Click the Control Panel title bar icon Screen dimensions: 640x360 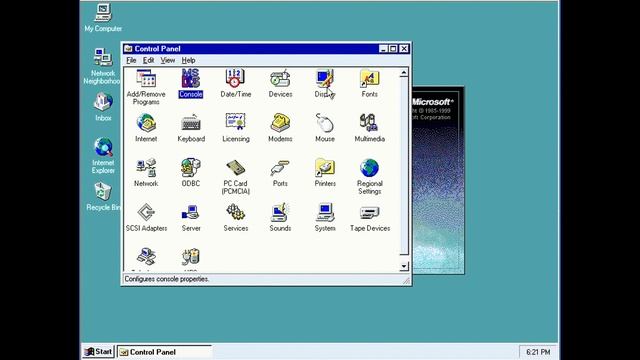pyautogui.click(x=128, y=49)
